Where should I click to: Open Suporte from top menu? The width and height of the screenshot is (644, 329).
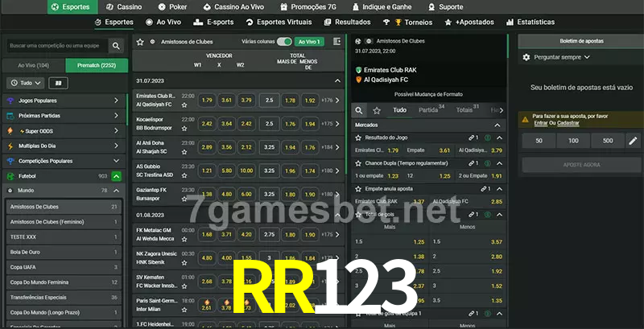446,7
